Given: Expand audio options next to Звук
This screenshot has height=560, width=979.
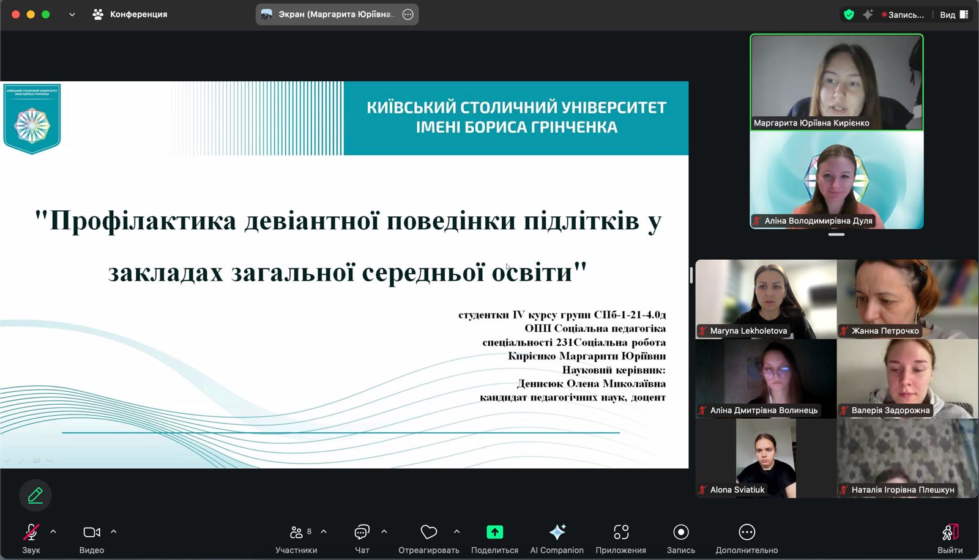Looking at the screenshot, I should pyautogui.click(x=54, y=532).
